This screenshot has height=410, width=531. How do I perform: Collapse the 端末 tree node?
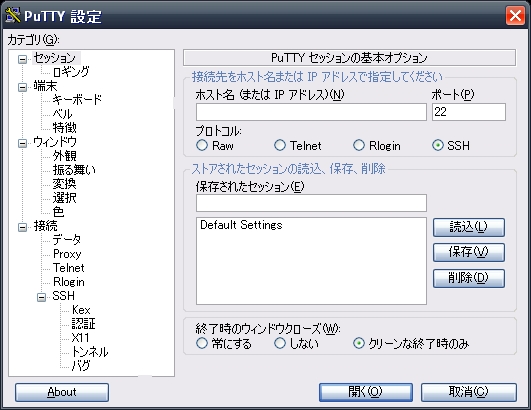point(22,87)
